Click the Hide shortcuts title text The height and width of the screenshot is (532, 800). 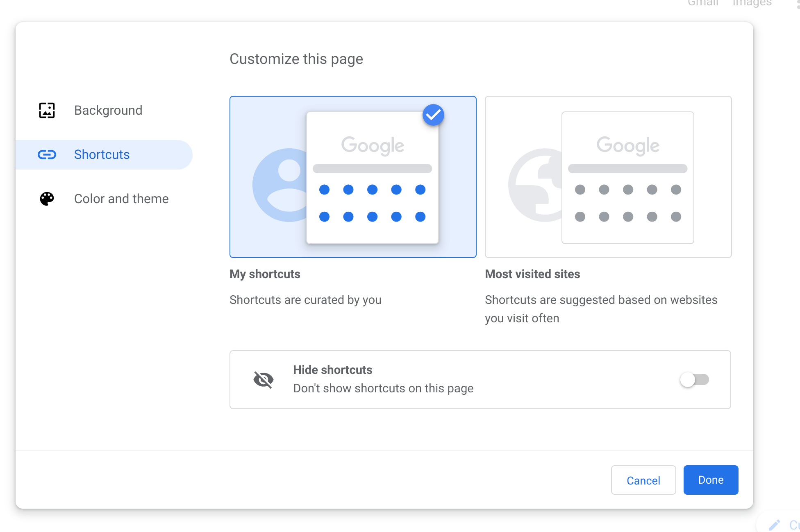(332, 370)
